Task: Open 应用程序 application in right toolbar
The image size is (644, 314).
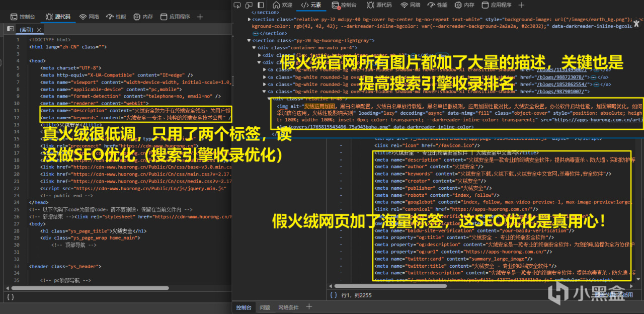Action: pos(496,5)
